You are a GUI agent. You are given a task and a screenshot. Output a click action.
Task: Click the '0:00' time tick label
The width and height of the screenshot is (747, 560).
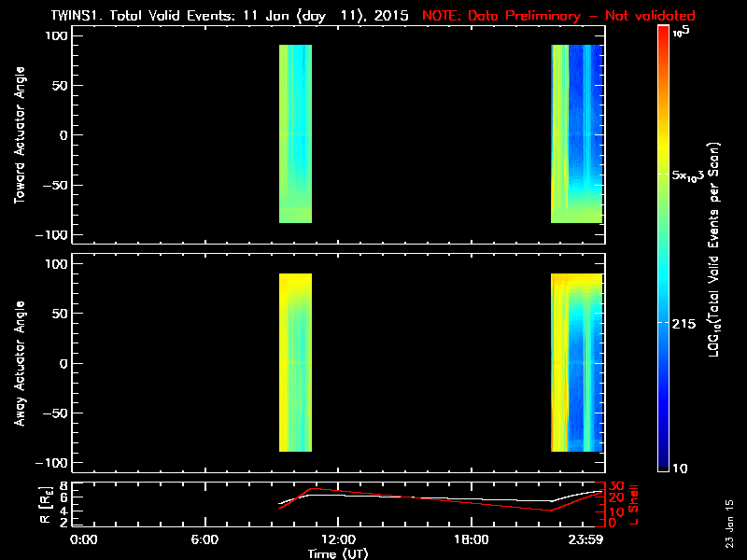pos(83,539)
